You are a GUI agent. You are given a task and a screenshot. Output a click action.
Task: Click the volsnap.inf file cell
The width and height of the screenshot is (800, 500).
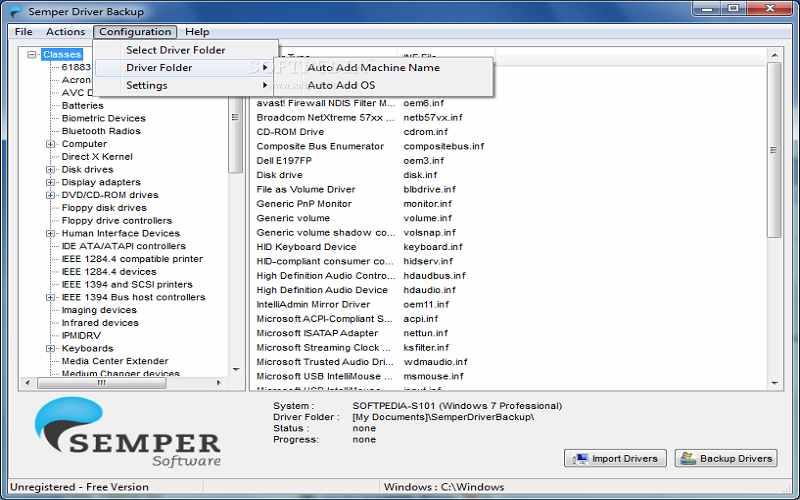tap(430, 232)
